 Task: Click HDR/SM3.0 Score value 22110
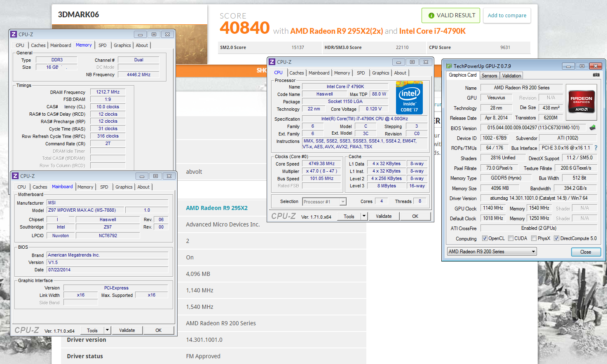402,47
